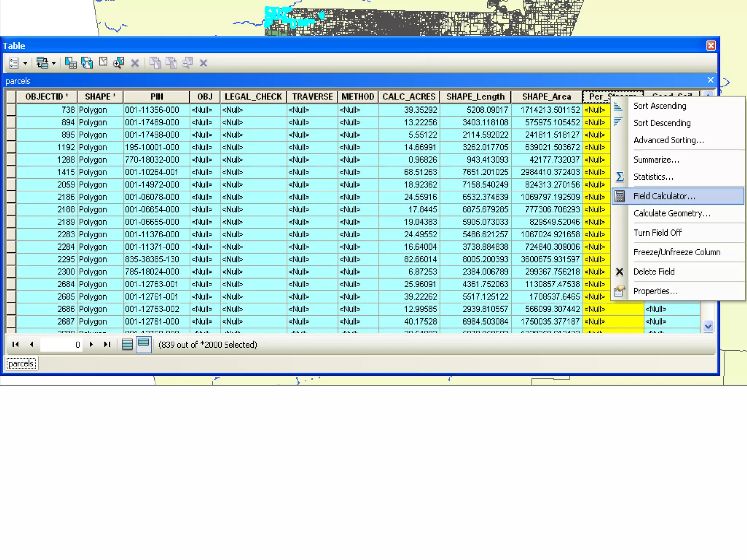Click the Delete Selected X icon
The width and height of the screenshot is (747, 560).
pyautogui.click(x=135, y=63)
